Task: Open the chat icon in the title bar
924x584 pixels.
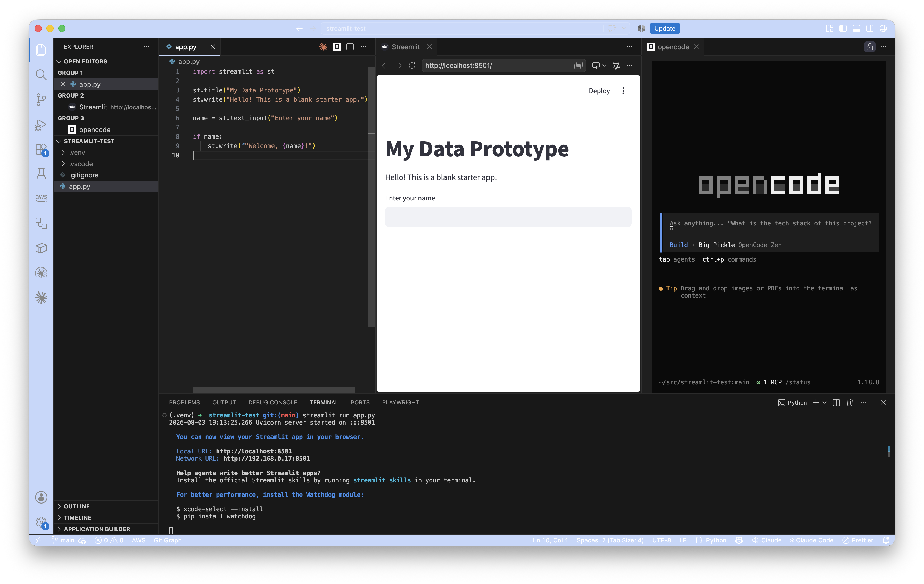Action: pos(612,28)
